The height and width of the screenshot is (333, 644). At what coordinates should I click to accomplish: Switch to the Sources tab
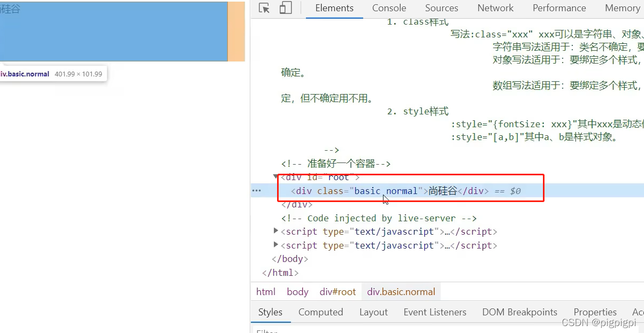pos(442,8)
